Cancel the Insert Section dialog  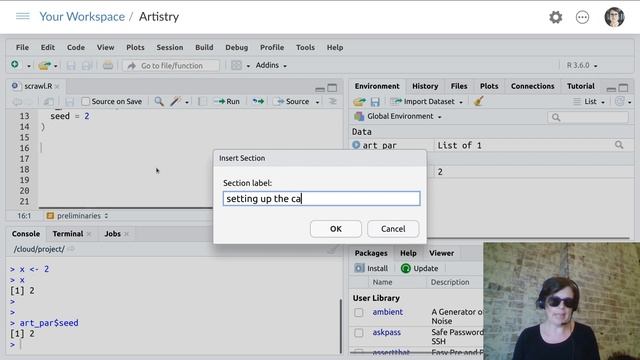393,229
